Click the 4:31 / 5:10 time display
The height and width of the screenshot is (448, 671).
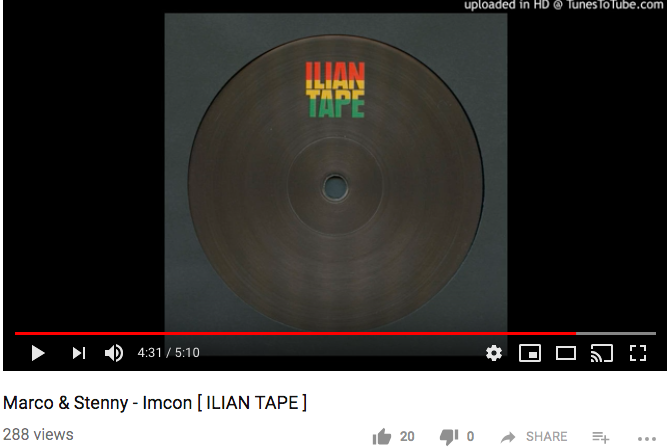[169, 353]
